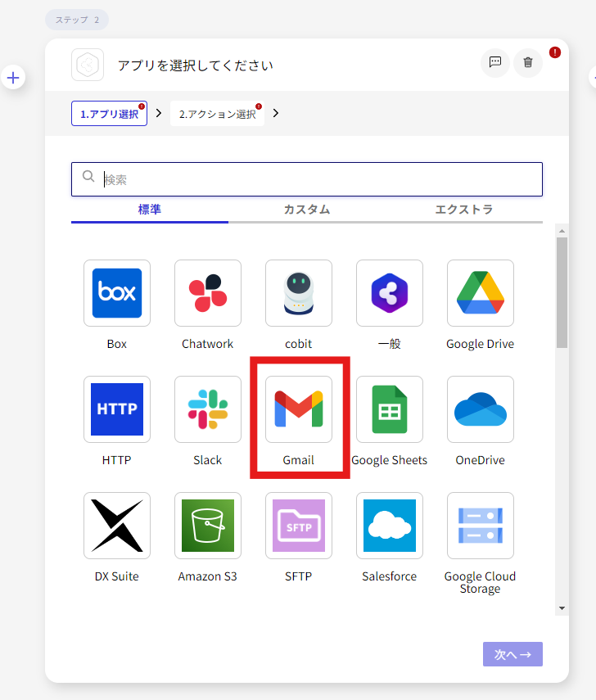
Task: Add a step with the left plus button
Action: click(13, 78)
